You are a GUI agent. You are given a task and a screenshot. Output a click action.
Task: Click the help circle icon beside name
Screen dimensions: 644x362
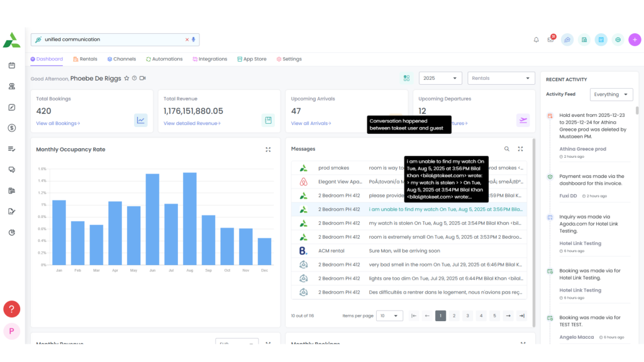(135, 78)
